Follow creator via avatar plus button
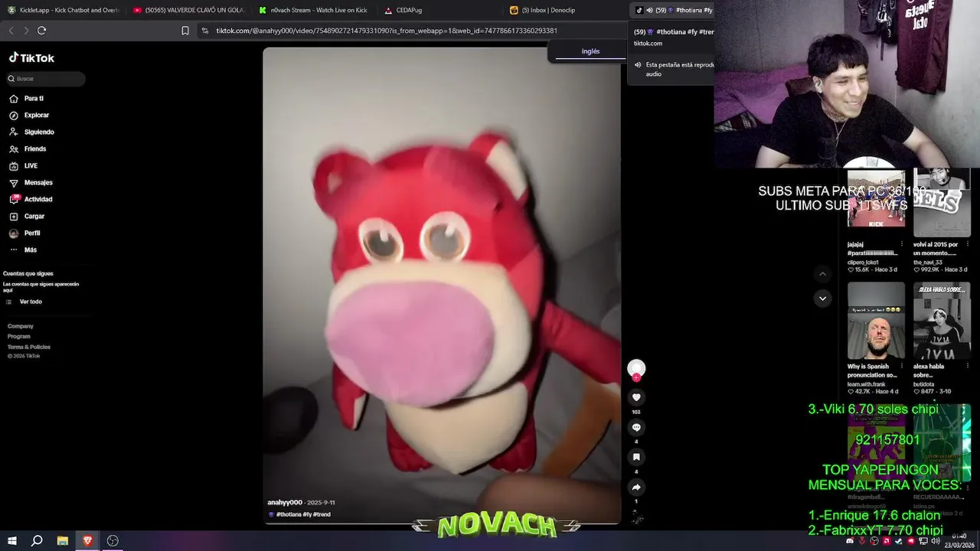This screenshot has width=980, height=551. [636, 377]
